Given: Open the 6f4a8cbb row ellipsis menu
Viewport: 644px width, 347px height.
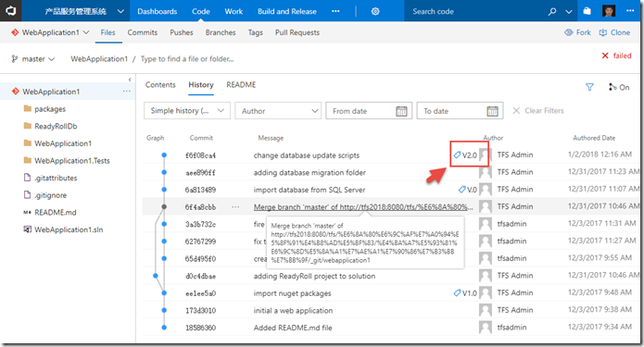Looking at the screenshot, I should coord(235,206).
